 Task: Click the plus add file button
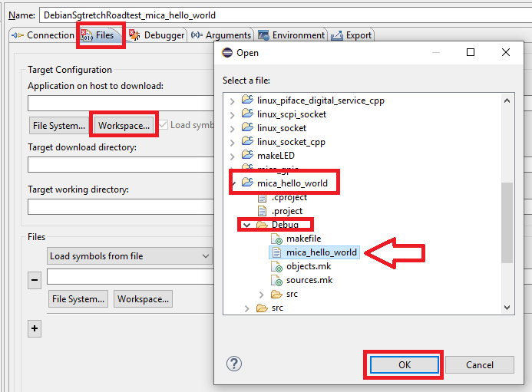coord(35,328)
